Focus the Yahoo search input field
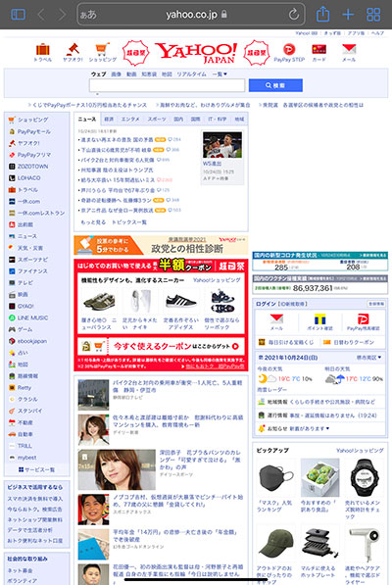 (167, 85)
